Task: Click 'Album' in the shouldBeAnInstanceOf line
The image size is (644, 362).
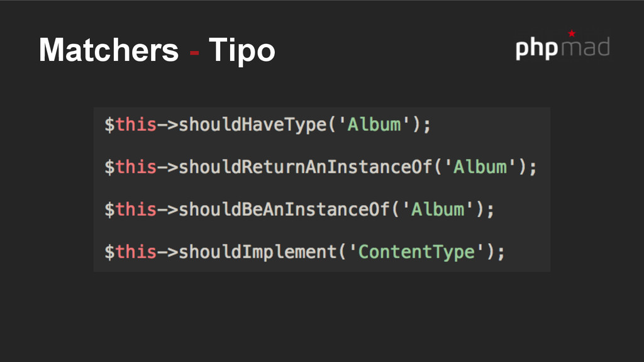Action: [438, 209]
